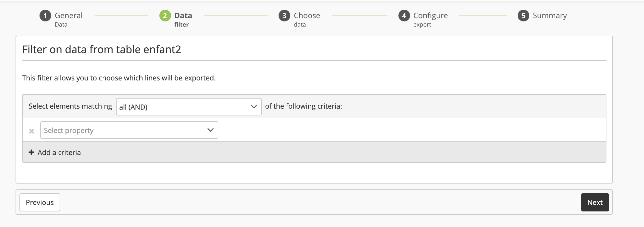Go to the step 5 number circle
Image resolution: width=644 pixels, height=227 pixels.
point(523,16)
